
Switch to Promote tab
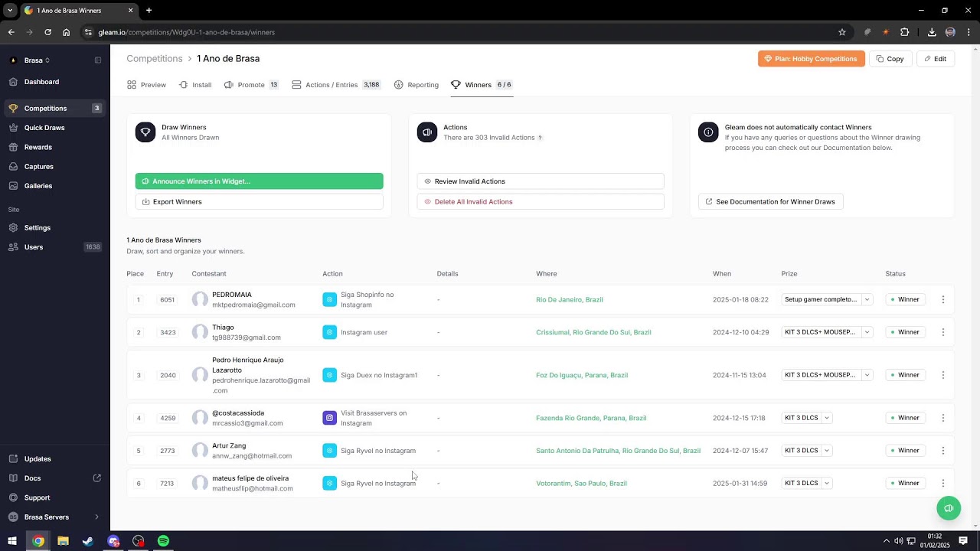(251, 85)
